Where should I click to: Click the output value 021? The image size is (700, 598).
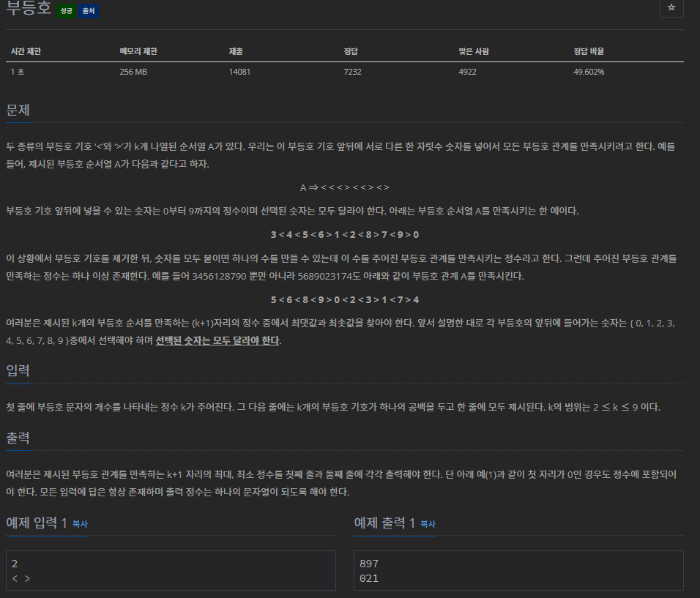(x=369, y=578)
